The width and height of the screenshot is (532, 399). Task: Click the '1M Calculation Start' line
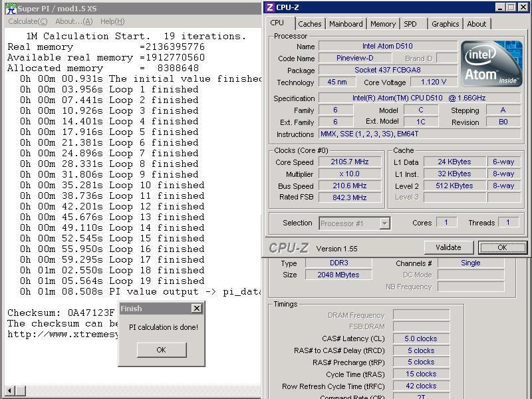[x=136, y=36]
